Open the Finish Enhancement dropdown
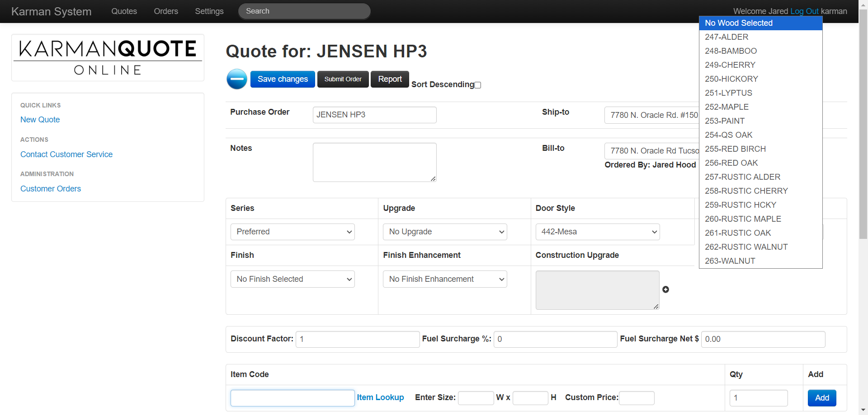This screenshot has width=868, height=415. [445, 279]
